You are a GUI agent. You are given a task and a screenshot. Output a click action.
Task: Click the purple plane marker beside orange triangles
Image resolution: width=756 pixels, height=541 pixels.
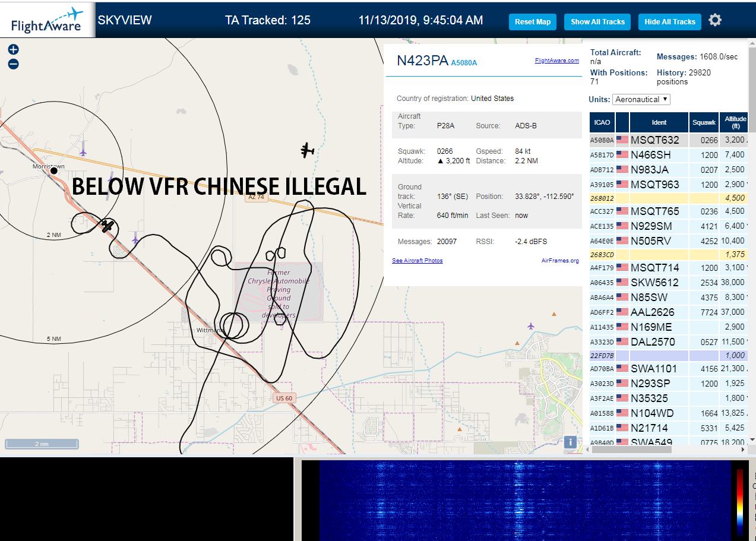[531, 325]
